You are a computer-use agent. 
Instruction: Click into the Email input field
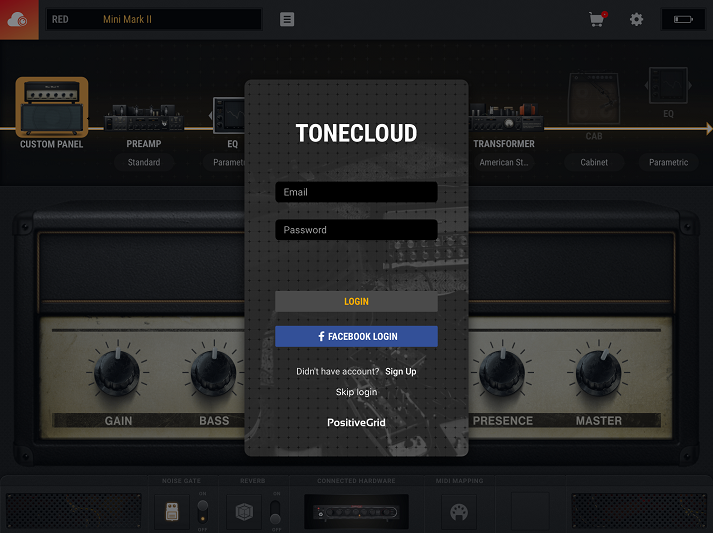pos(356,192)
